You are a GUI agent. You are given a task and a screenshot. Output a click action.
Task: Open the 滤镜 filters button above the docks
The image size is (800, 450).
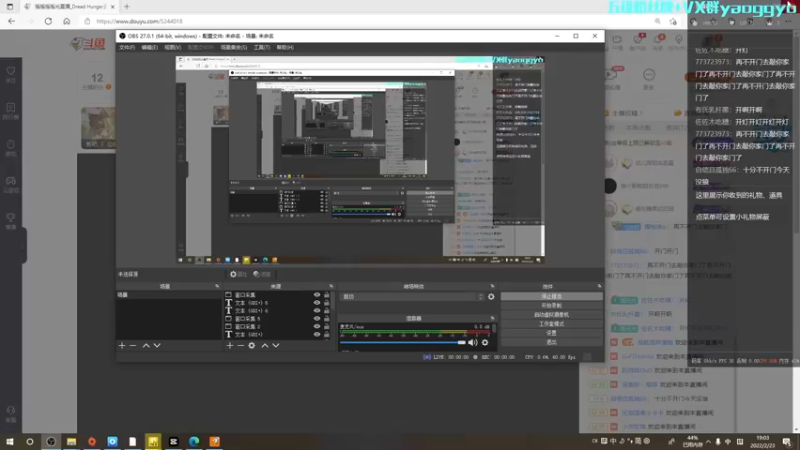pyautogui.click(x=262, y=274)
